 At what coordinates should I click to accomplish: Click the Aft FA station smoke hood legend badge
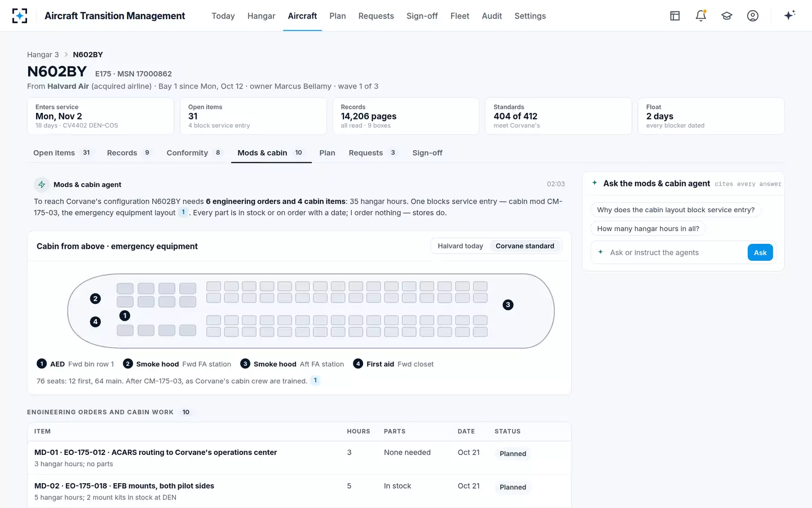[x=245, y=364]
